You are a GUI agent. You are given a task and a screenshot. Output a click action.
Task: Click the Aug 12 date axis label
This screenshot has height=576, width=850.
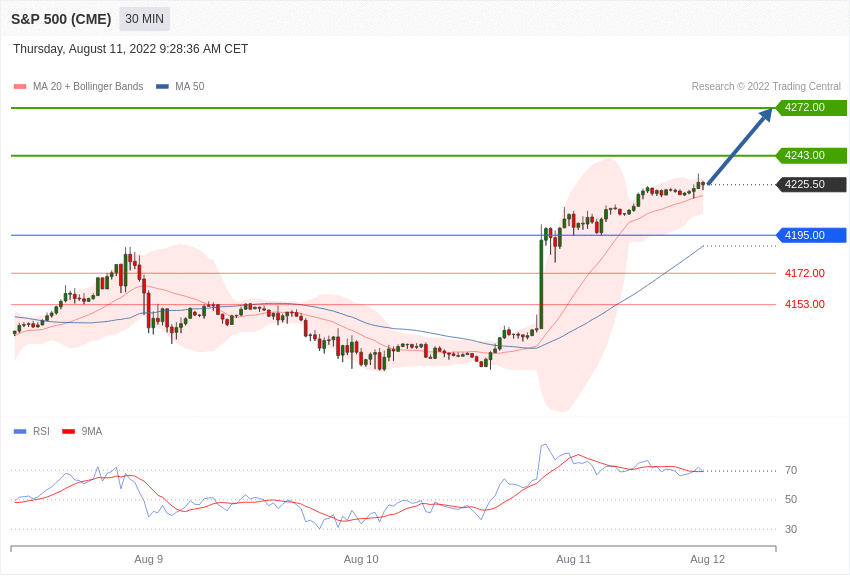pos(707,560)
